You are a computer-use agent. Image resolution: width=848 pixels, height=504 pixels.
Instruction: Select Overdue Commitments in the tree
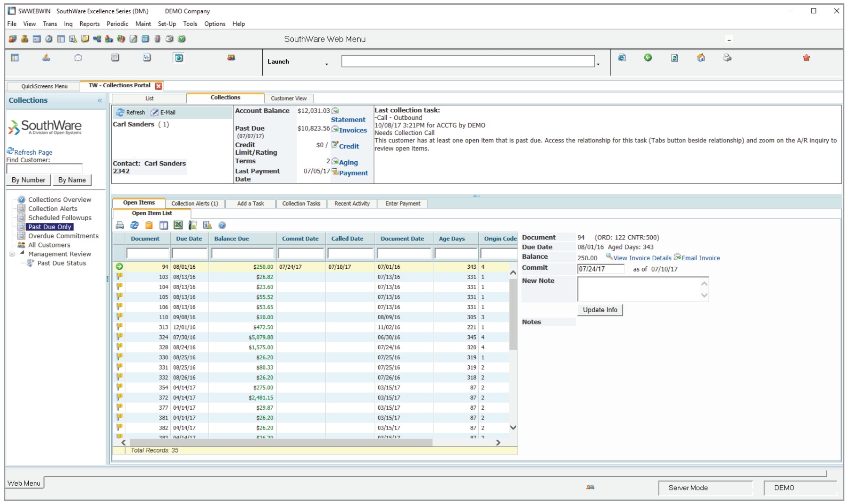click(x=63, y=236)
